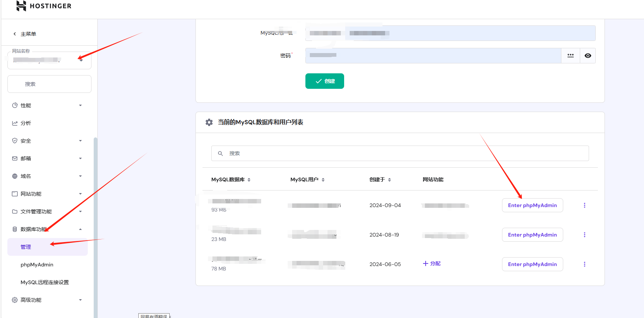Open the sidebar phpMyAdmin item
644x318 pixels.
click(37, 265)
